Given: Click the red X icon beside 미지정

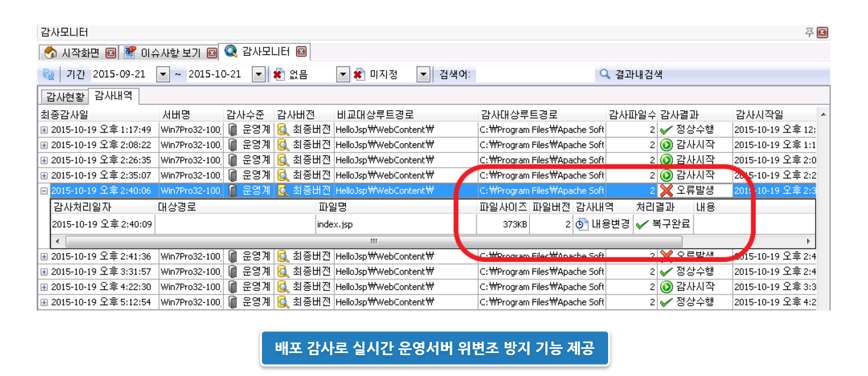Looking at the screenshot, I should [359, 75].
